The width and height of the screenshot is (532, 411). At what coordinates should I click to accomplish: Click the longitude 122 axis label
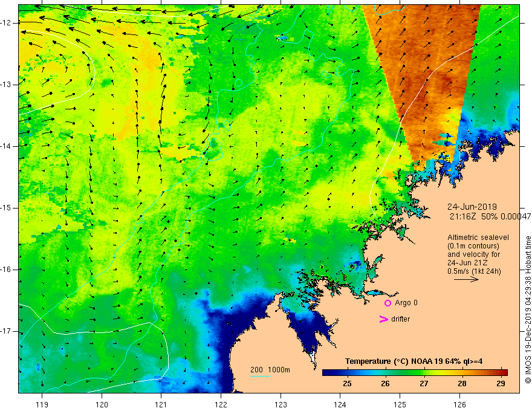[x=221, y=404]
